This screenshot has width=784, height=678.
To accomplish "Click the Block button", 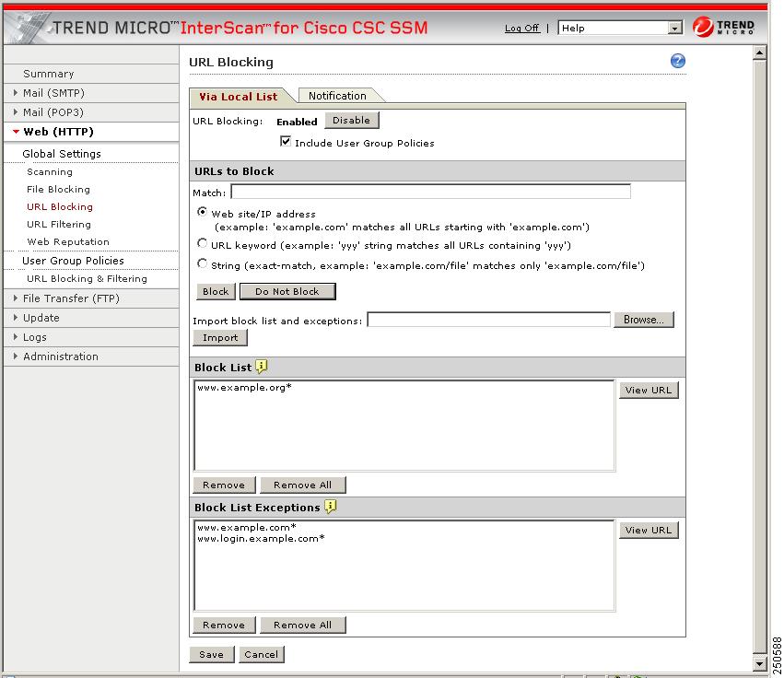I will click(x=216, y=291).
